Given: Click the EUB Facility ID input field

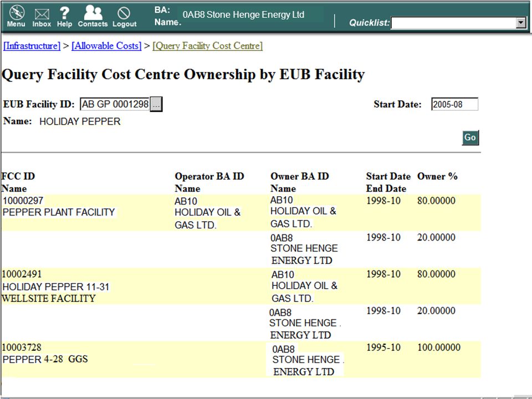Looking at the screenshot, I should pos(115,104).
